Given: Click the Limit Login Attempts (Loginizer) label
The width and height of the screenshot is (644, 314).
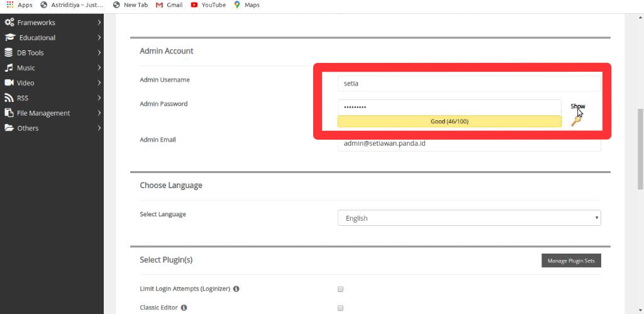Looking at the screenshot, I should click(185, 289).
